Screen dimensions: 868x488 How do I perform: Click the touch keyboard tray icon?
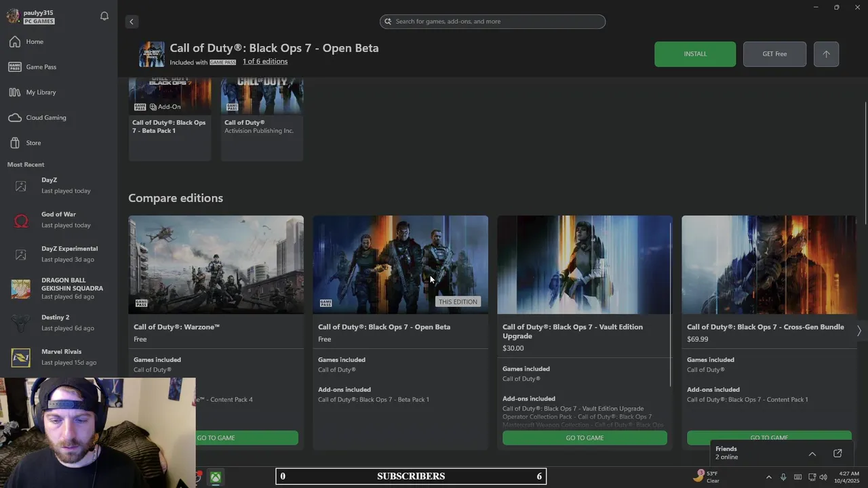(x=797, y=477)
